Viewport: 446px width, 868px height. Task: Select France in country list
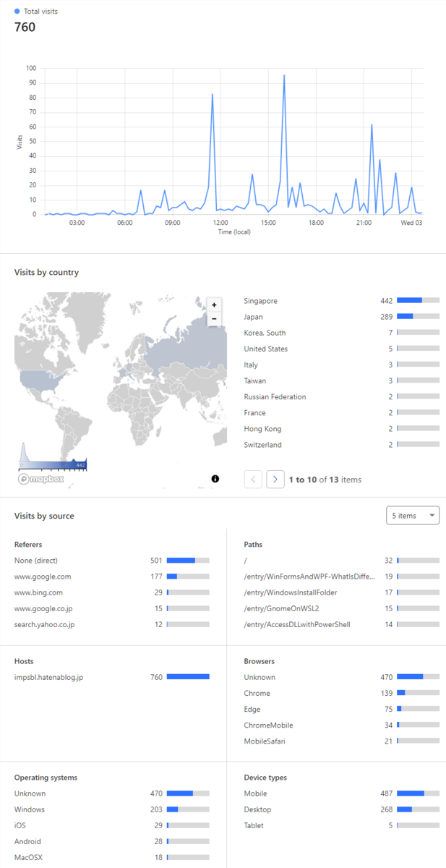point(342,412)
